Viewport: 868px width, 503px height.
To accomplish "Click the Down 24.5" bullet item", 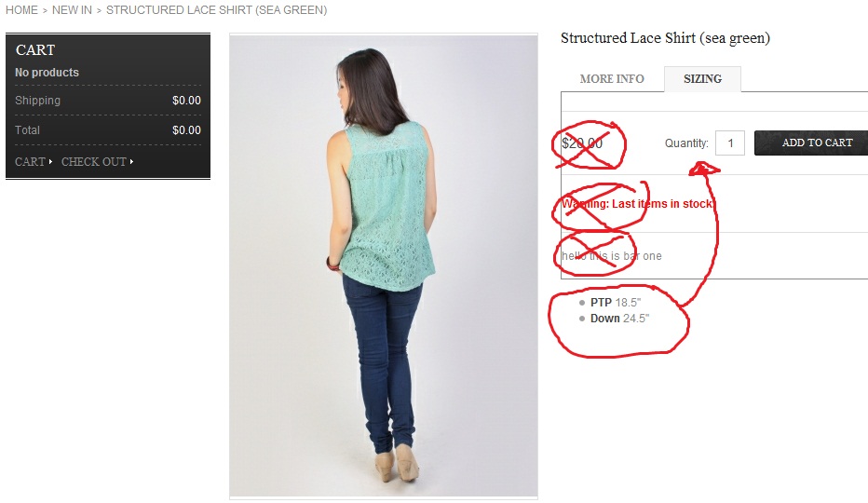I will (x=619, y=319).
